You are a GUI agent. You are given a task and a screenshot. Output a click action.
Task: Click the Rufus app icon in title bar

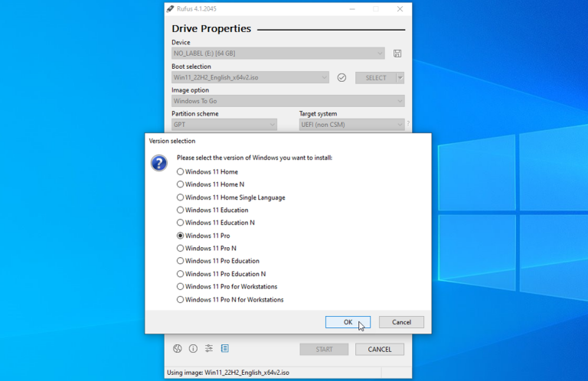coord(170,8)
